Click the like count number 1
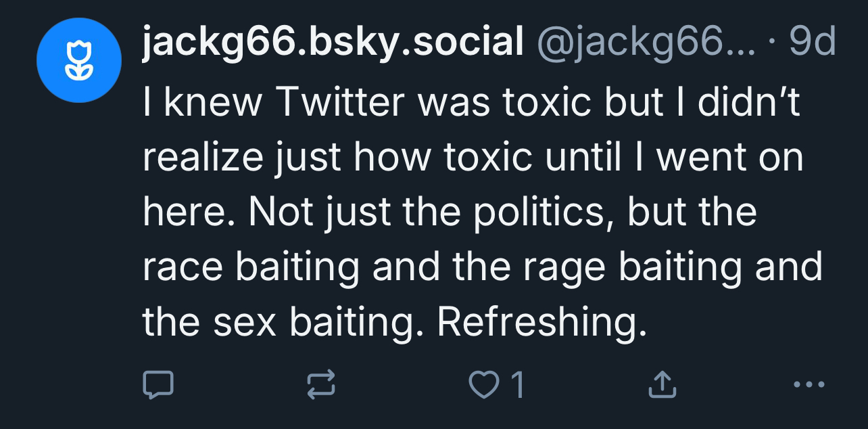This screenshot has width=868, height=429. click(517, 385)
